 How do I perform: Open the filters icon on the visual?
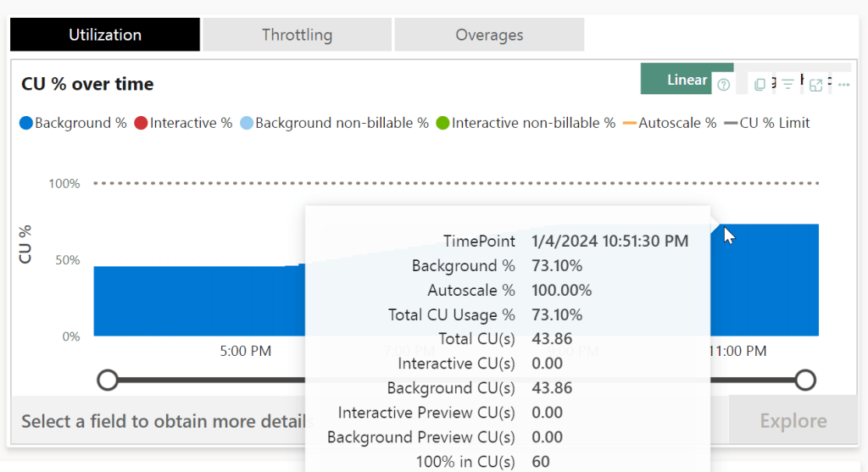pos(787,85)
